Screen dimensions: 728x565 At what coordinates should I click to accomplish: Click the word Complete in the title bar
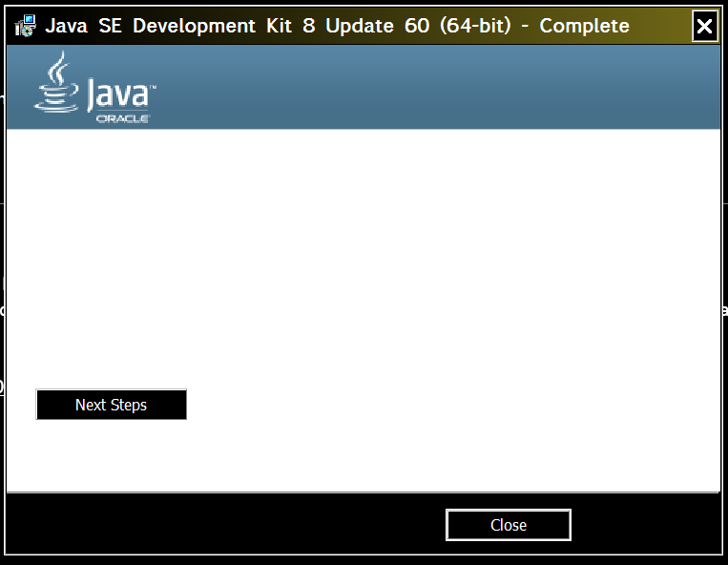point(584,26)
